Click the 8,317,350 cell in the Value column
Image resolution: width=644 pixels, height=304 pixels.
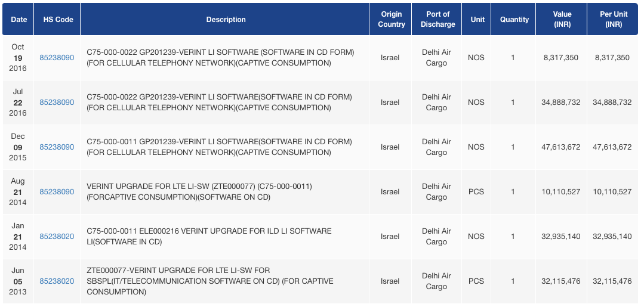560,58
